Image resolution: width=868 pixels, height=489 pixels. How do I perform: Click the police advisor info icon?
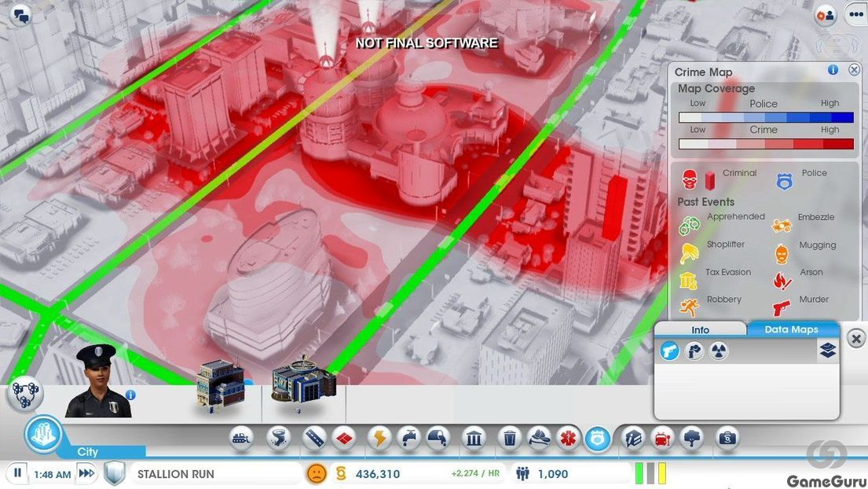pyautogui.click(x=130, y=395)
